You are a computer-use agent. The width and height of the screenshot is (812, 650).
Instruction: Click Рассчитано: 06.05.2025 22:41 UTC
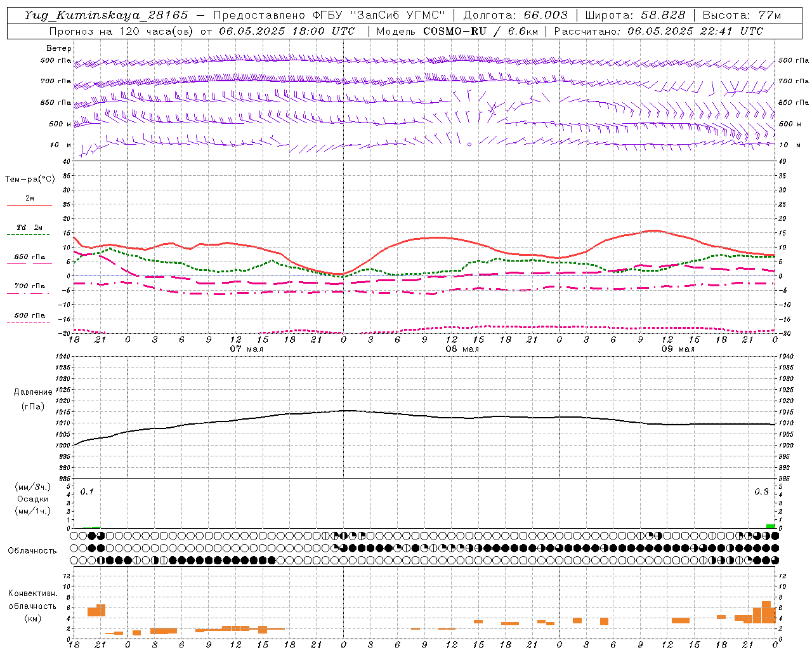coord(658,31)
